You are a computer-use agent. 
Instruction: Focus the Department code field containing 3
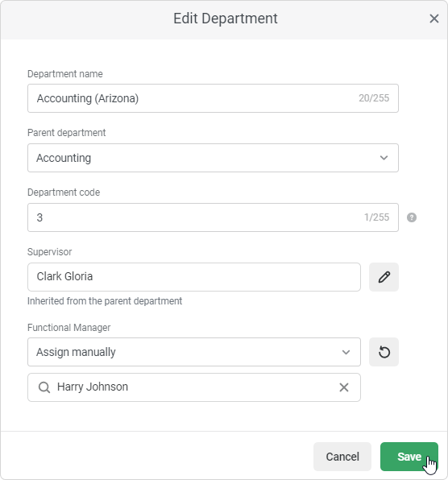tap(213, 217)
